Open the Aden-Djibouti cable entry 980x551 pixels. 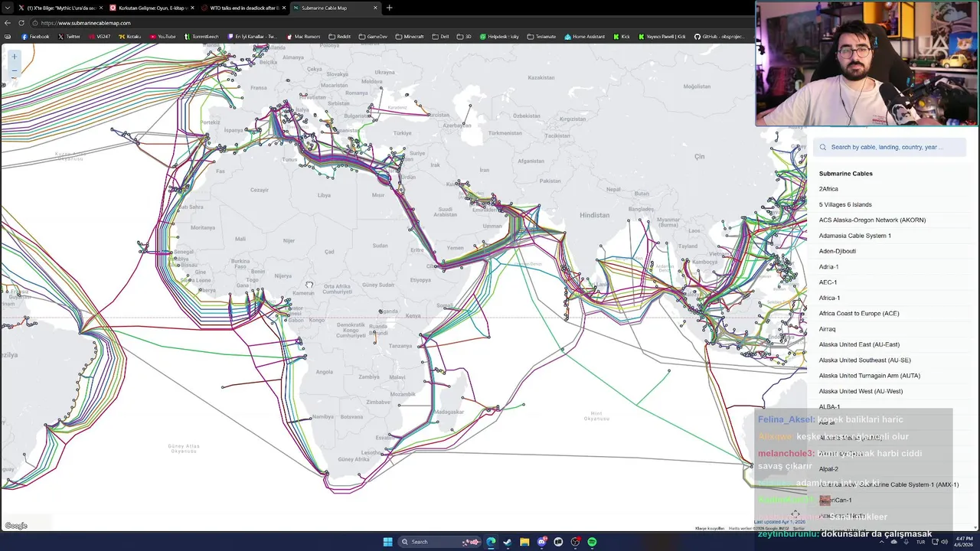[x=838, y=251]
